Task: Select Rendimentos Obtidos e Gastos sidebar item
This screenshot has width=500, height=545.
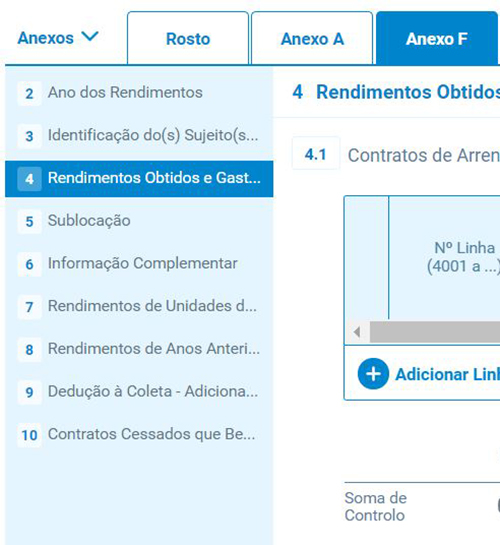Action: pos(139,179)
